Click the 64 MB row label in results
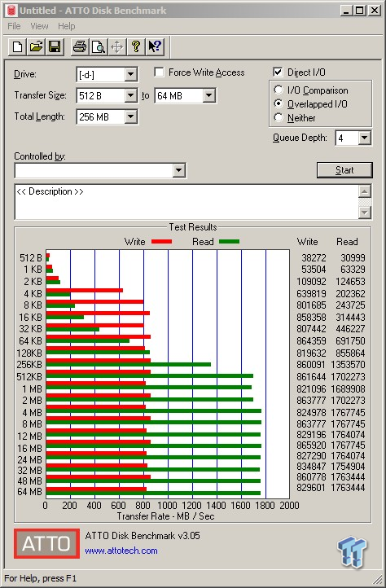The height and width of the screenshot is (588, 386). point(29,492)
